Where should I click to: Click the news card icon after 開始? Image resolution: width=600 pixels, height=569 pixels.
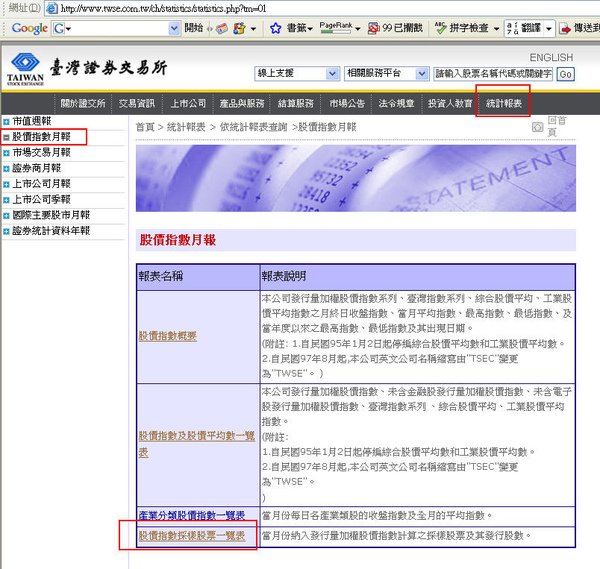pos(222,28)
